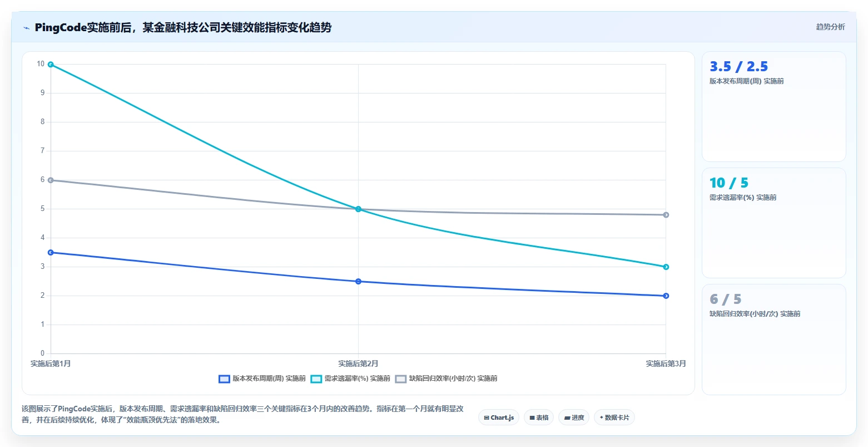Click the description paragraph below the chart
The image size is (868, 447).
(x=242, y=414)
